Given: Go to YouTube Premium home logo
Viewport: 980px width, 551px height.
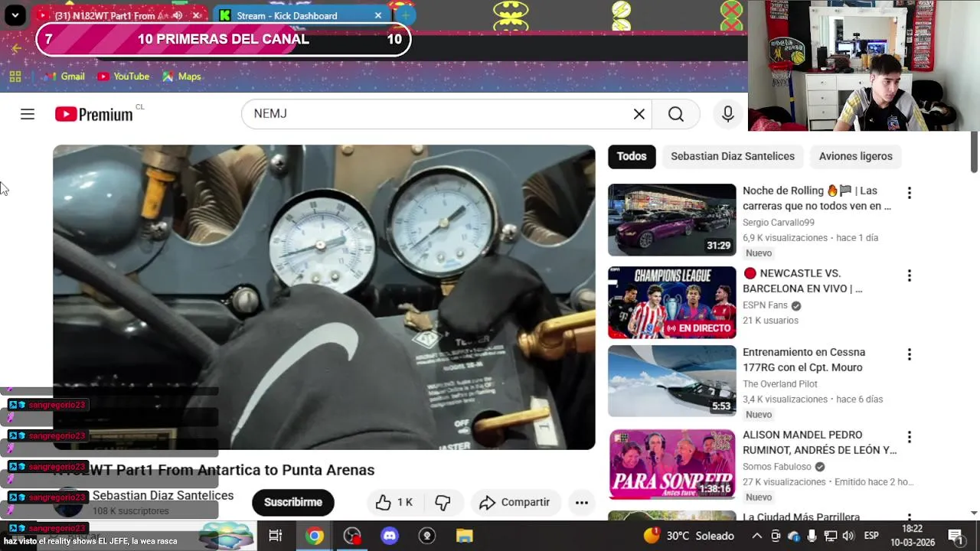Looking at the screenshot, I should 94,114.
